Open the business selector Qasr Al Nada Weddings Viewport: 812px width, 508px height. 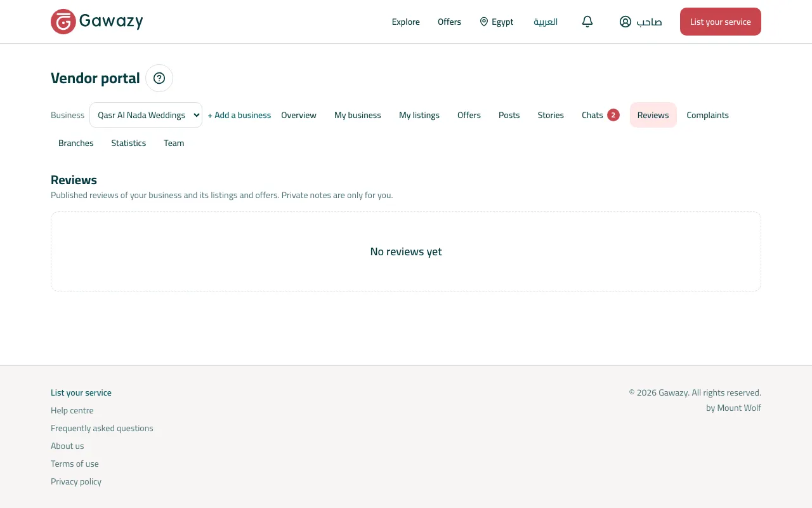146,115
